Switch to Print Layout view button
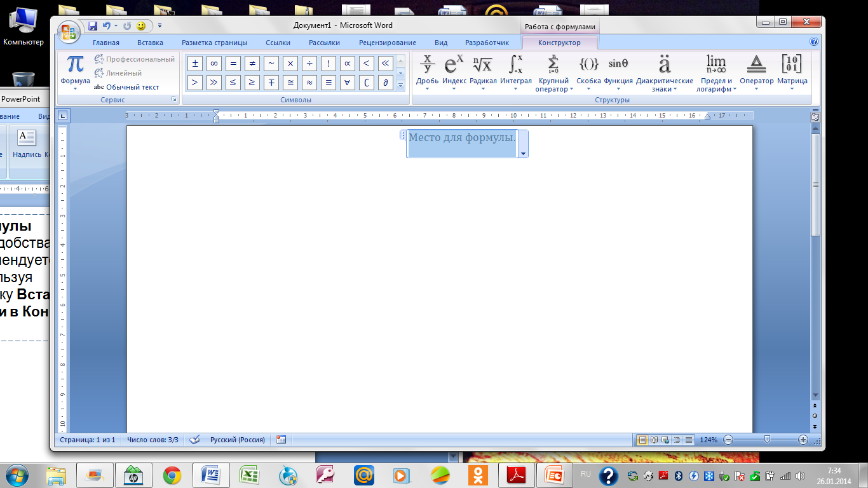 (642, 440)
